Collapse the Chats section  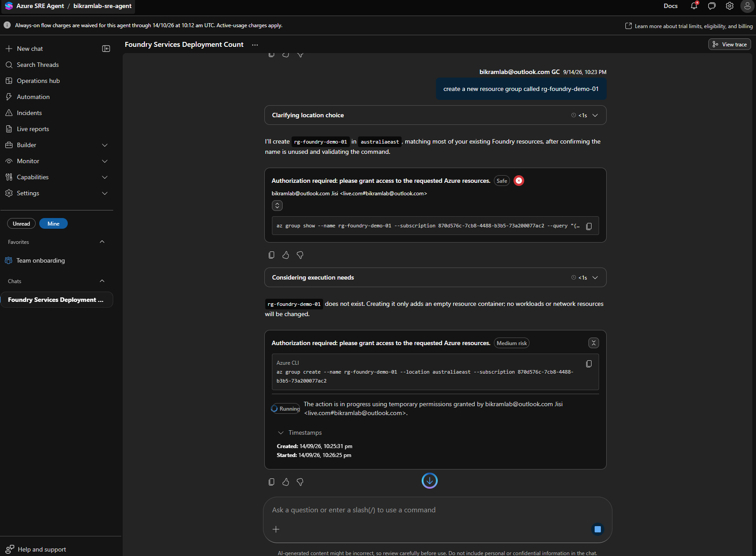[x=102, y=281]
